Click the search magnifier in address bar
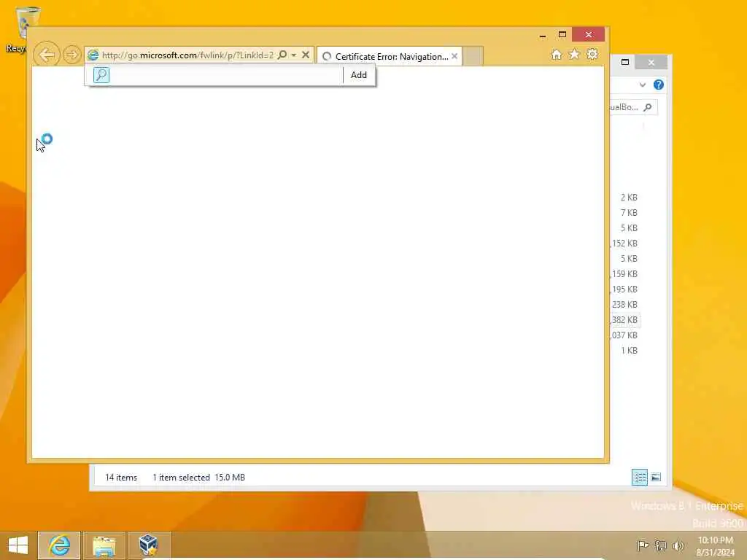Screen dimensions: 747x560 point(282,55)
